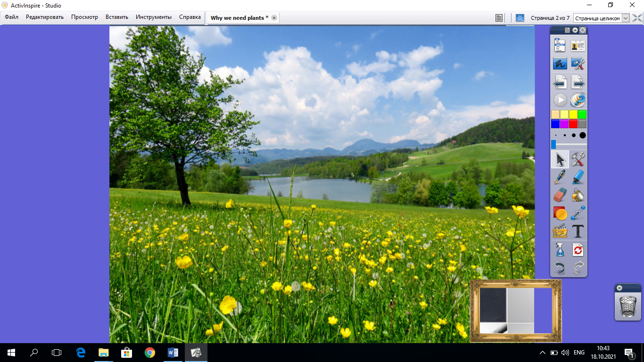Open the Вставить menu
This screenshot has width=644, height=362.
pyautogui.click(x=117, y=17)
